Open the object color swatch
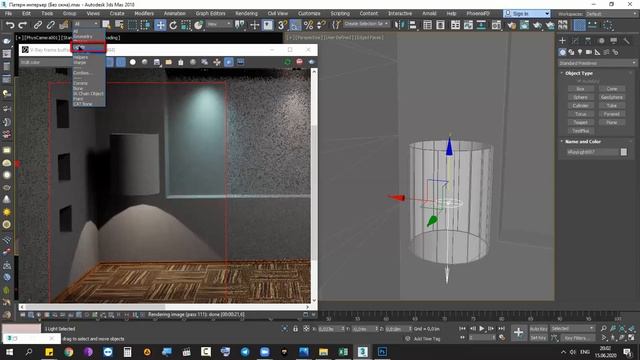The width and height of the screenshot is (640, 360). (x=624, y=152)
